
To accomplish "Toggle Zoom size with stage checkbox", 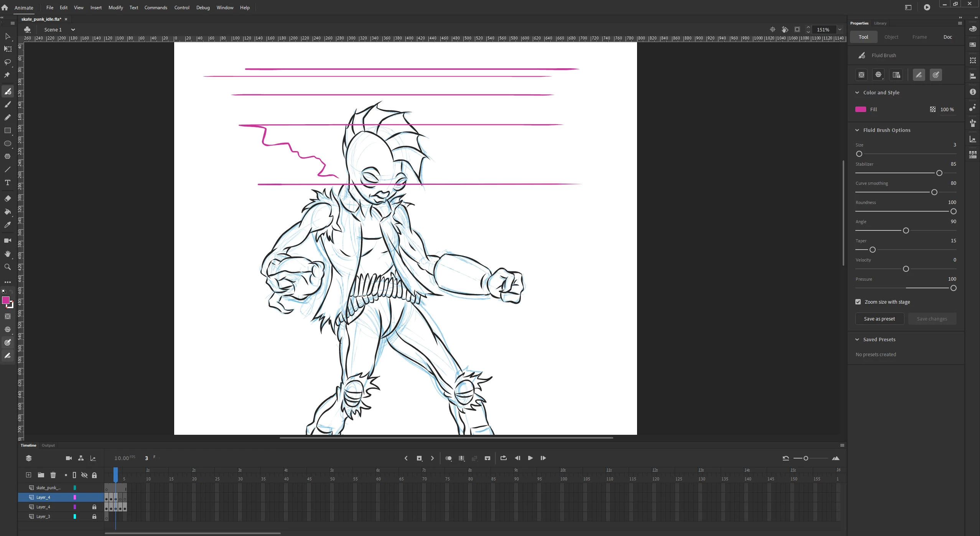I will coord(858,302).
